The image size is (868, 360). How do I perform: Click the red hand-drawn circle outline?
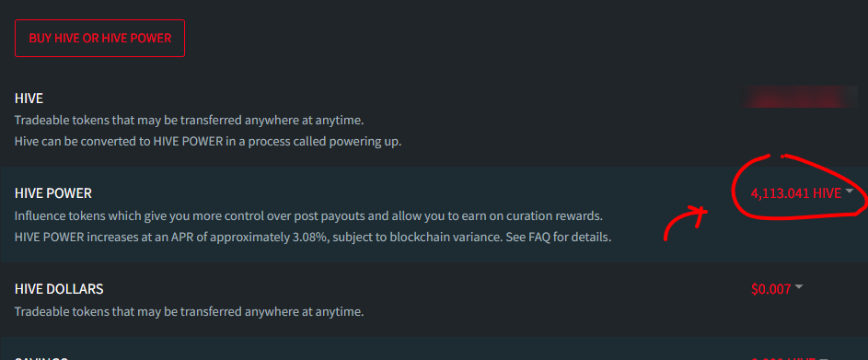799,187
